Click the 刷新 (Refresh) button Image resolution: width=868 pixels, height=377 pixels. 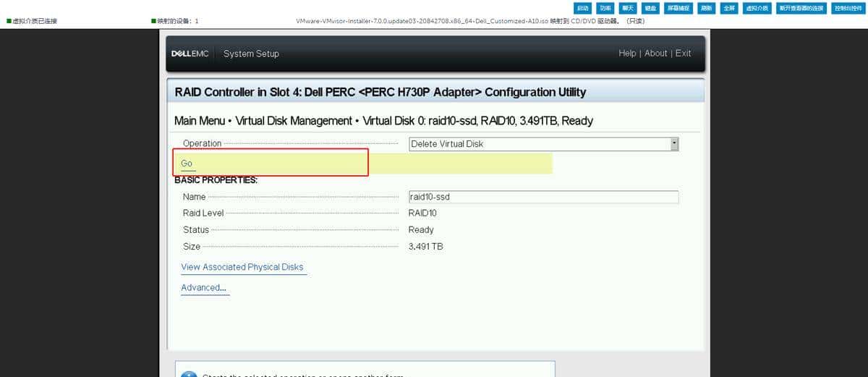707,8
